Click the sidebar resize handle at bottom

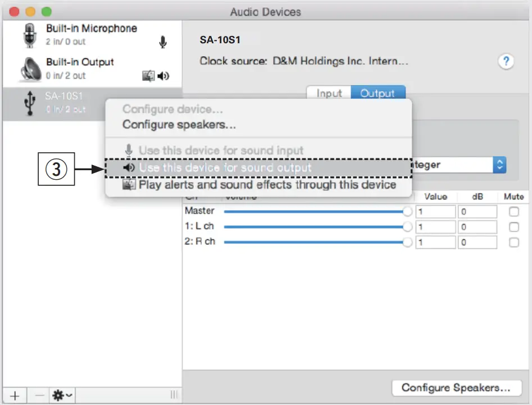point(174,394)
